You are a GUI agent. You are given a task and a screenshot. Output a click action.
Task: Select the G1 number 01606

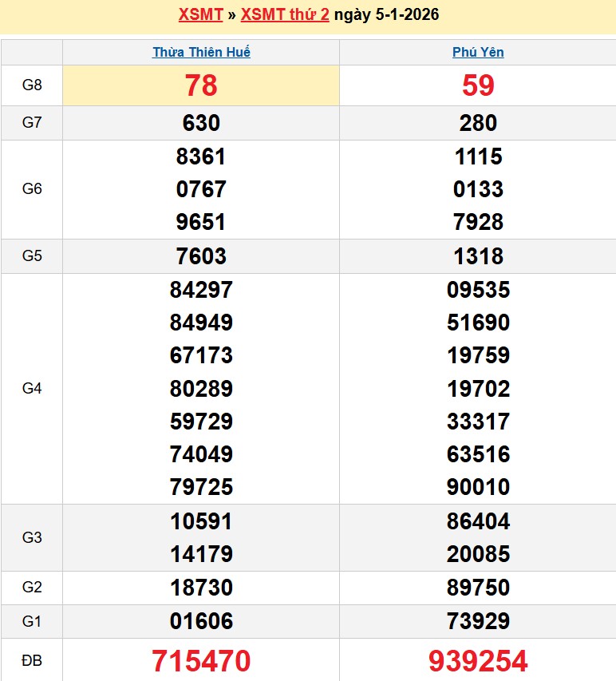pos(201,621)
